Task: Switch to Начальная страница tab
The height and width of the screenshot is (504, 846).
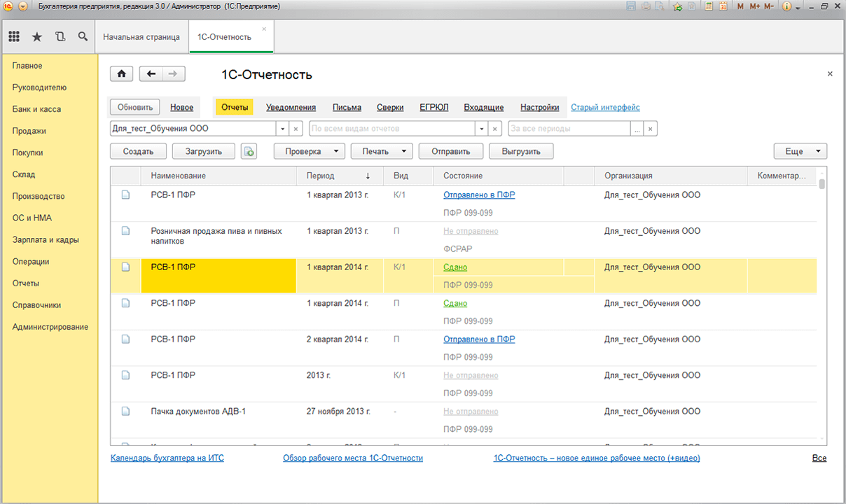Action: tap(141, 37)
